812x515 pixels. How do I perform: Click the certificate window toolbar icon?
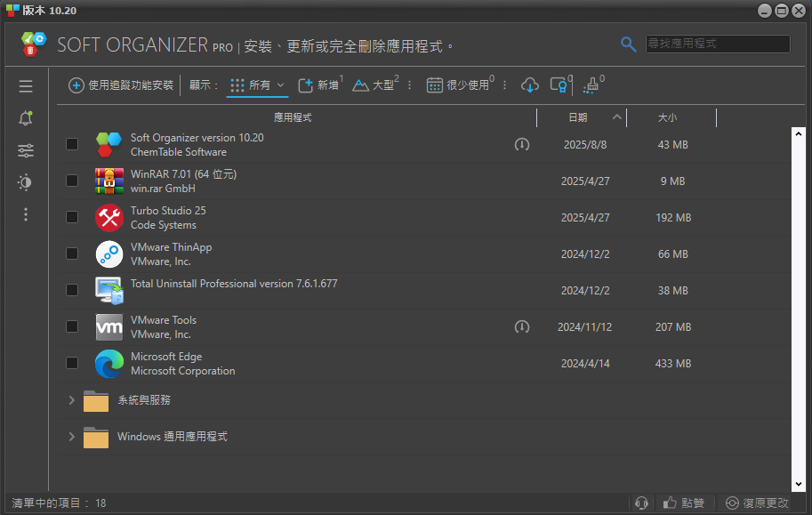pos(559,84)
